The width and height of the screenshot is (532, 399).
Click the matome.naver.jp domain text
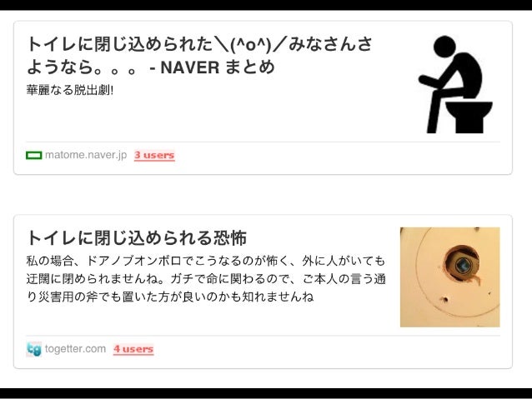click(86, 155)
